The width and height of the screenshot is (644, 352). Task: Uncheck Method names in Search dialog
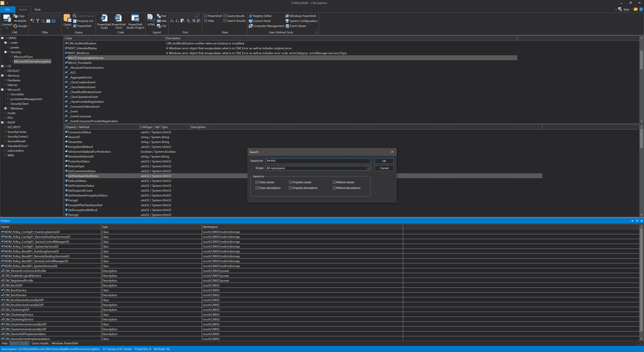click(x=335, y=182)
